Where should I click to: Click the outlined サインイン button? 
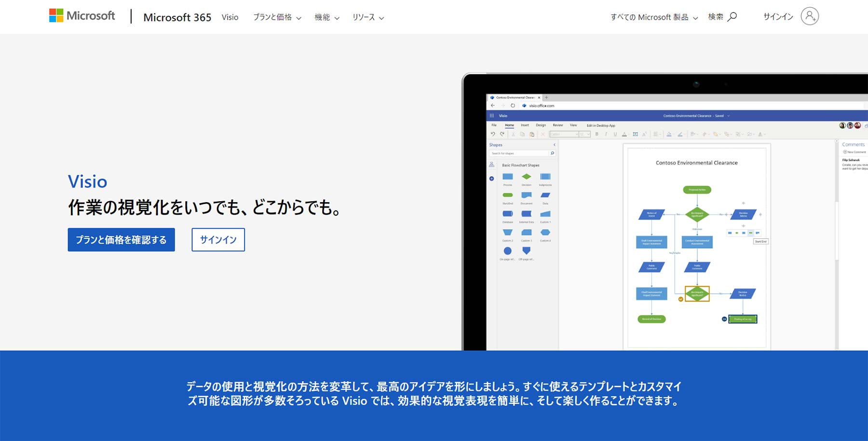(x=218, y=240)
